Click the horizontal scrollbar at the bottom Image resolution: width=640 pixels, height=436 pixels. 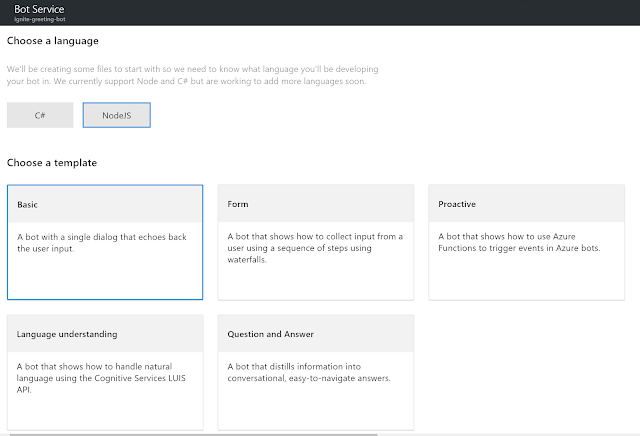(190, 434)
